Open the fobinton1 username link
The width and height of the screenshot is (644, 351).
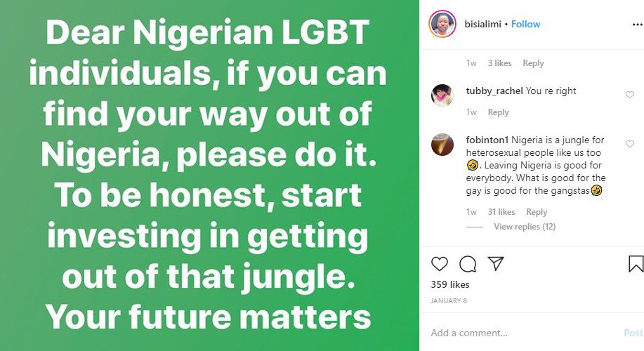coord(487,140)
